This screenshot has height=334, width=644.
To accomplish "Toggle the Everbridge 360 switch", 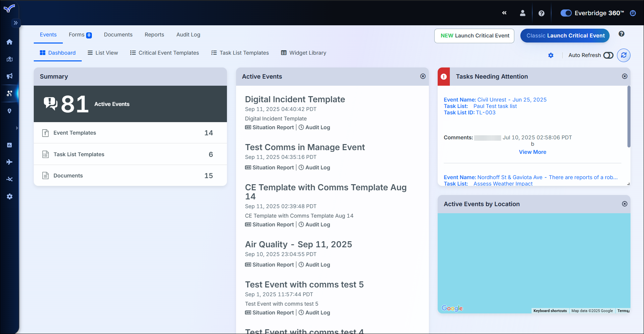I will 566,13.
